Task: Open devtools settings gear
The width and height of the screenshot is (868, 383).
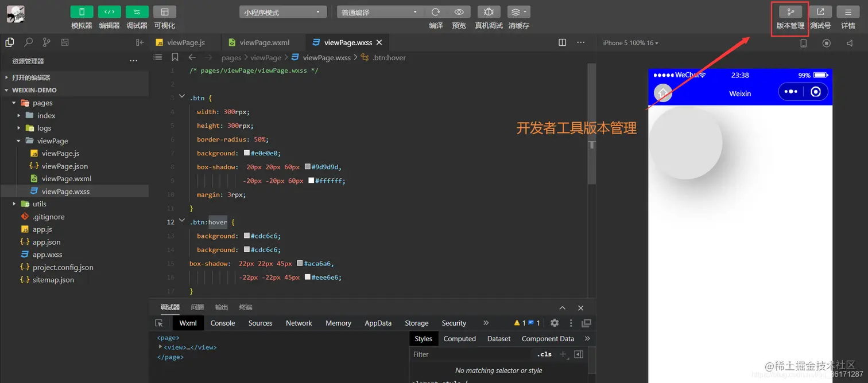Action: [x=555, y=323]
